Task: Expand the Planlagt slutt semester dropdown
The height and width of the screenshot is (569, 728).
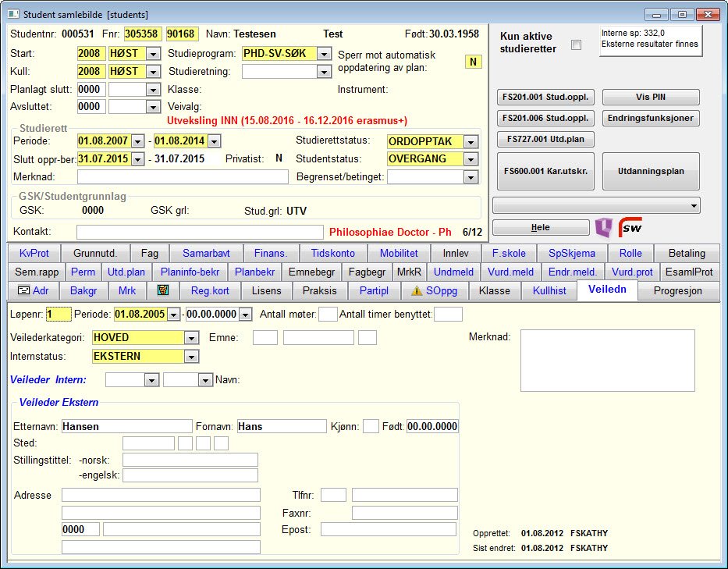Action: point(153,90)
